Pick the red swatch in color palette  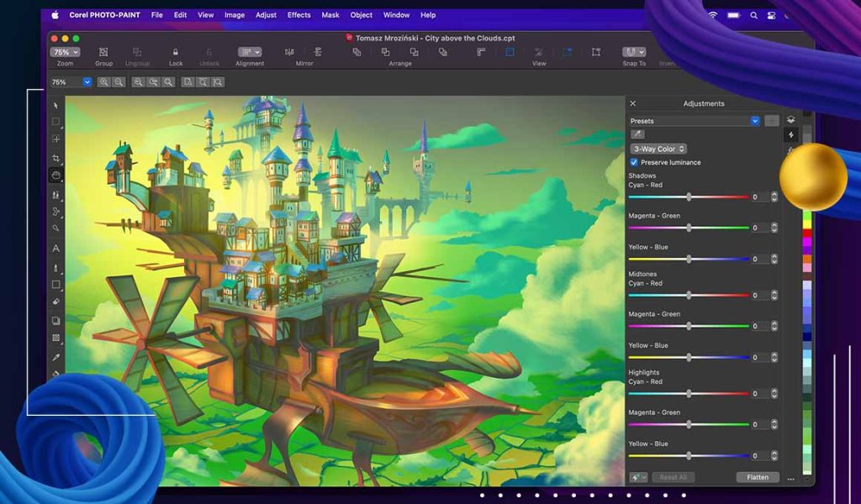807,234
